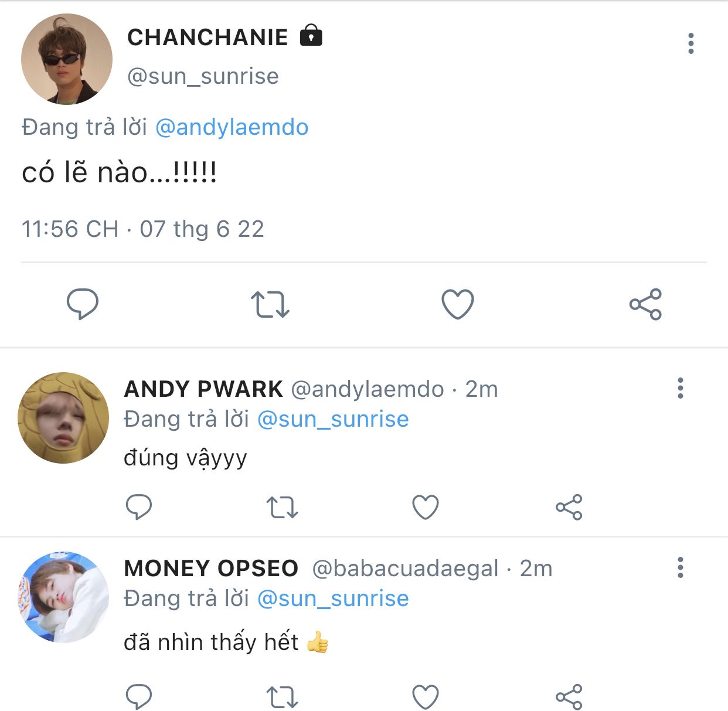Viewport: 728px width, 711px height.
Task: Open more options on ANDY PWARK's reply
Action: (681, 388)
